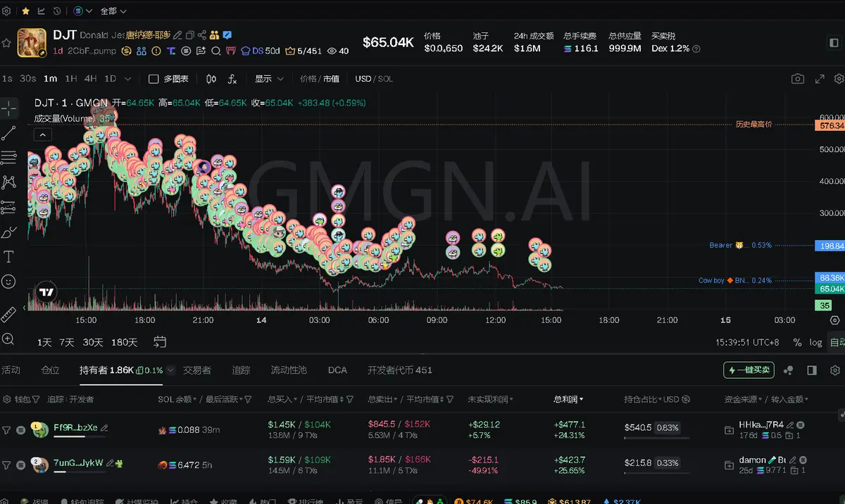Select the 1s timeframe
Screen dimensions: 845x504
coord(7,79)
